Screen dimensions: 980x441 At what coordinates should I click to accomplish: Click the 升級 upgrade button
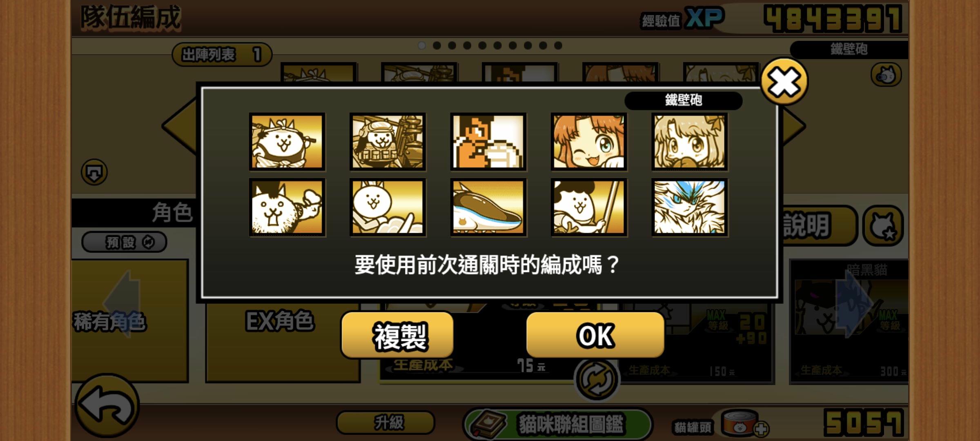tap(386, 422)
